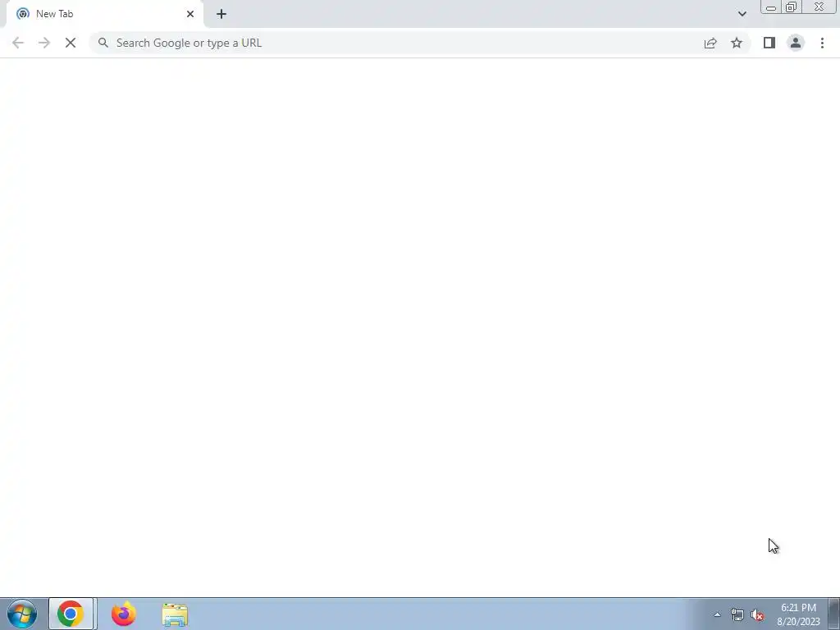Click the muted volume tray icon
840x630 pixels.
[757, 615]
